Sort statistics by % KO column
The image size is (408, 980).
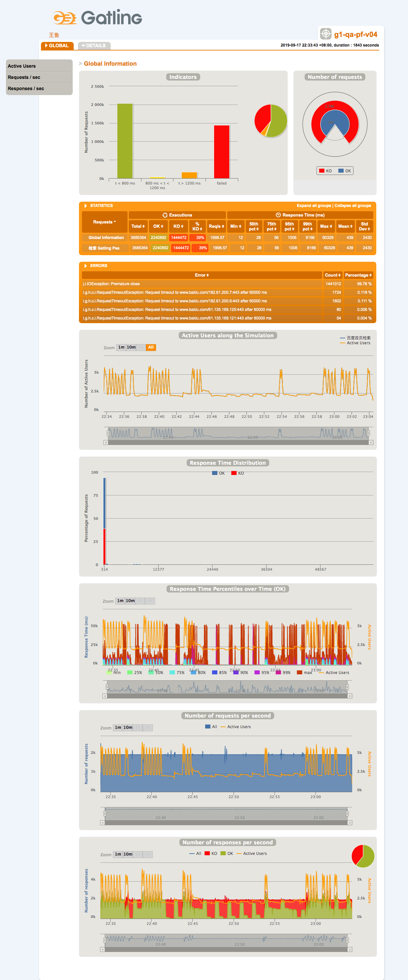(x=198, y=226)
